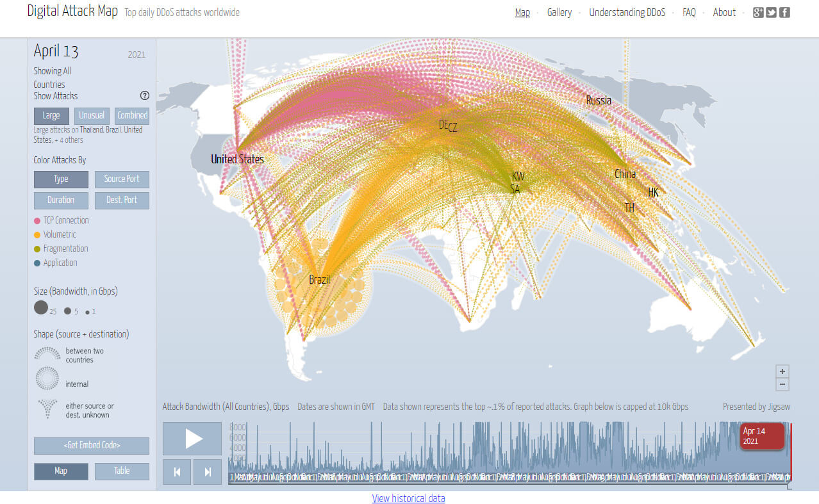
Task: Click the Facebook share icon
Action: [784, 12]
